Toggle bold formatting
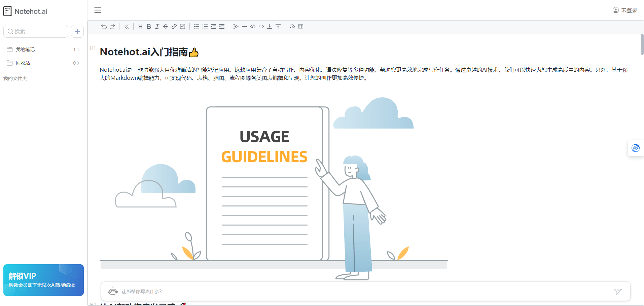This screenshot has height=306, width=644. 149,27
